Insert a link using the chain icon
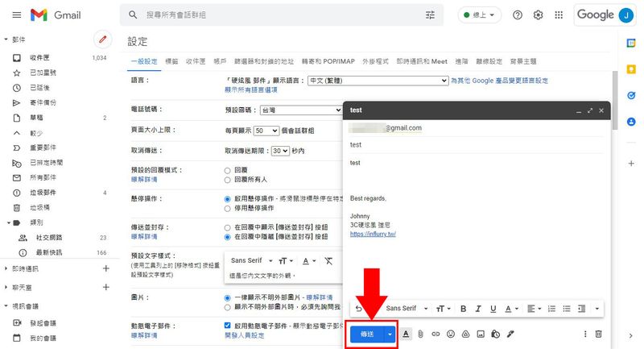 click(x=436, y=334)
